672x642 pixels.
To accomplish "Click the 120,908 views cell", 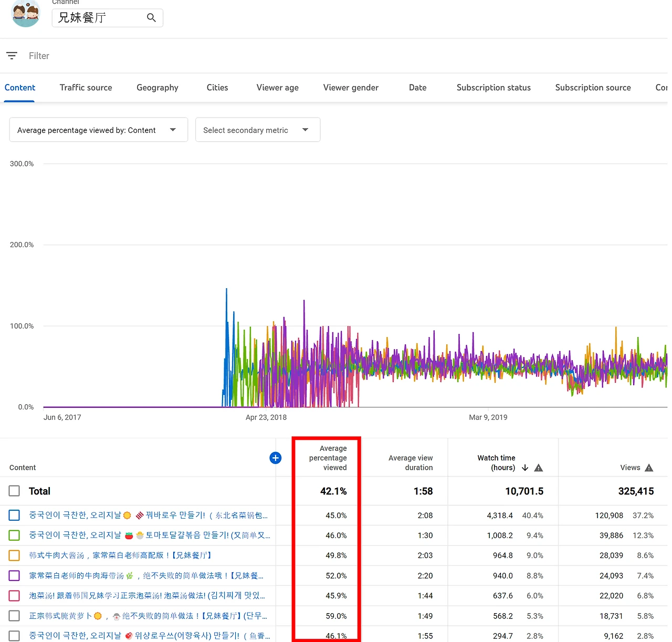I will pyautogui.click(x=609, y=515).
